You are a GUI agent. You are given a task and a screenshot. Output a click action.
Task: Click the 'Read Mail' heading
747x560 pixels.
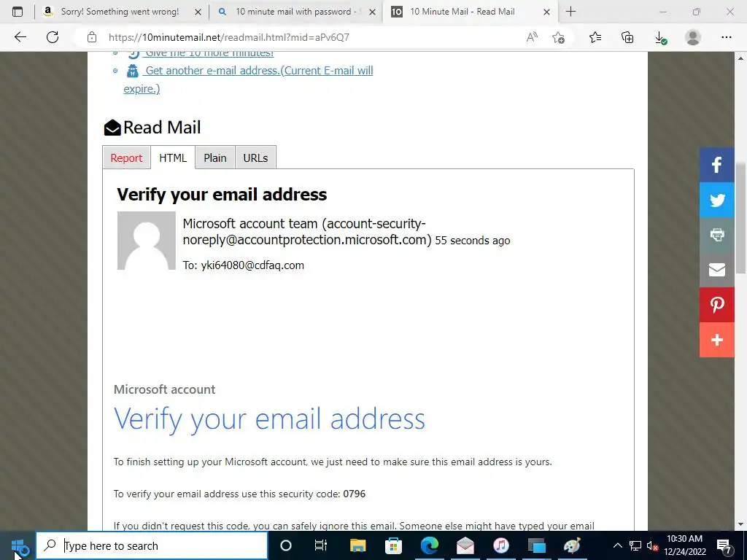[x=162, y=128]
